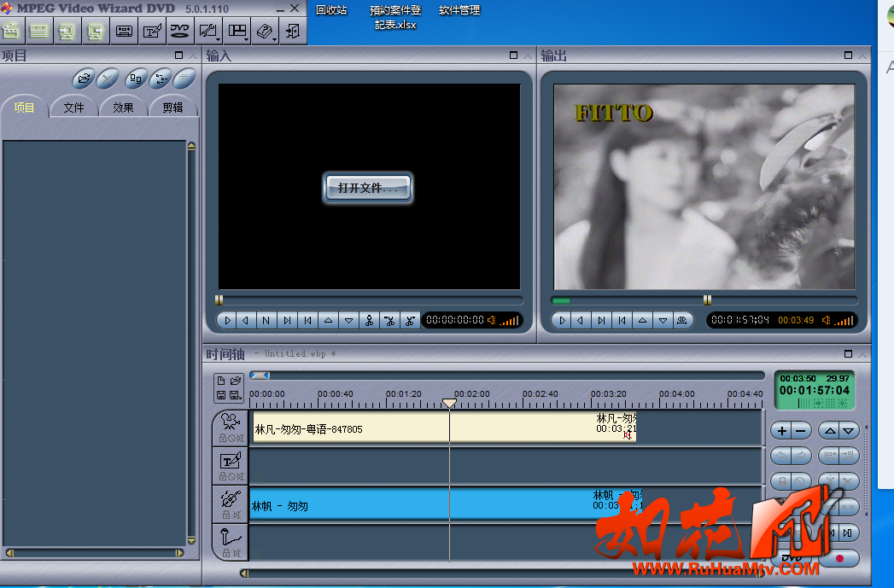Click the red record button
Image resolution: width=894 pixels, height=588 pixels.
click(x=839, y=558)
